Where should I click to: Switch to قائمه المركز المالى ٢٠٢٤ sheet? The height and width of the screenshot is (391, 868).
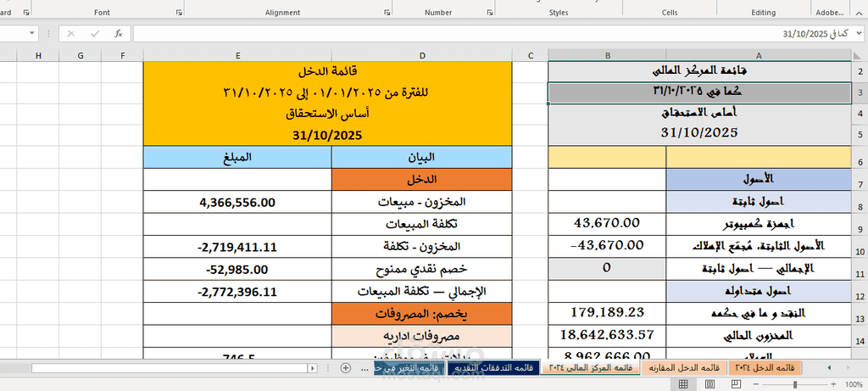click(x=591, y=367)
